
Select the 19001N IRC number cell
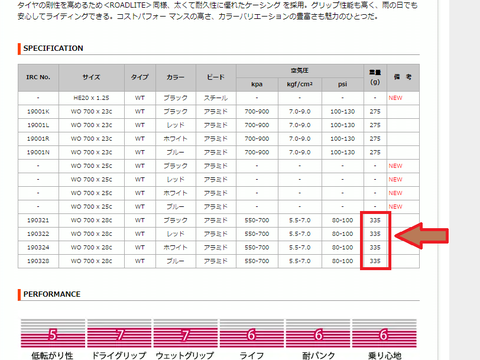(x=38, y=152)
